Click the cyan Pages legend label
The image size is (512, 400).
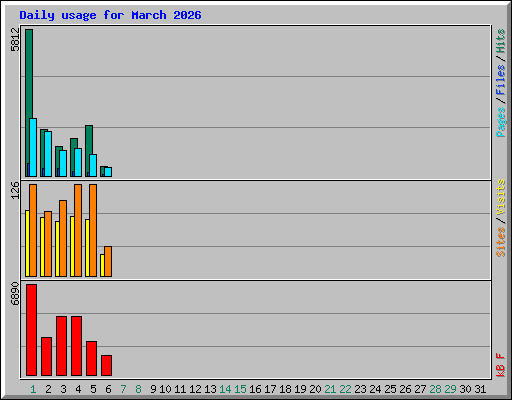coord(500,122)
